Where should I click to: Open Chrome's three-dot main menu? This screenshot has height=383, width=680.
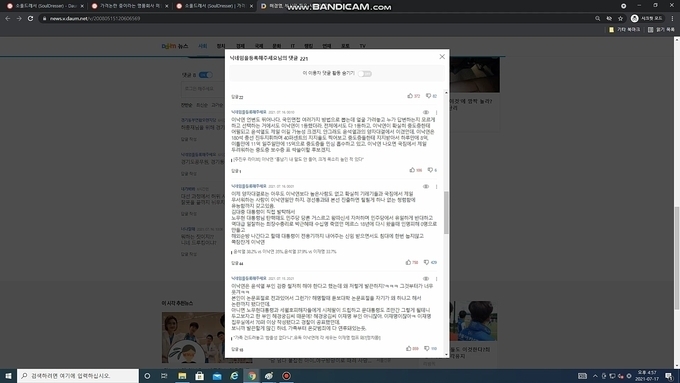point(672,18)
